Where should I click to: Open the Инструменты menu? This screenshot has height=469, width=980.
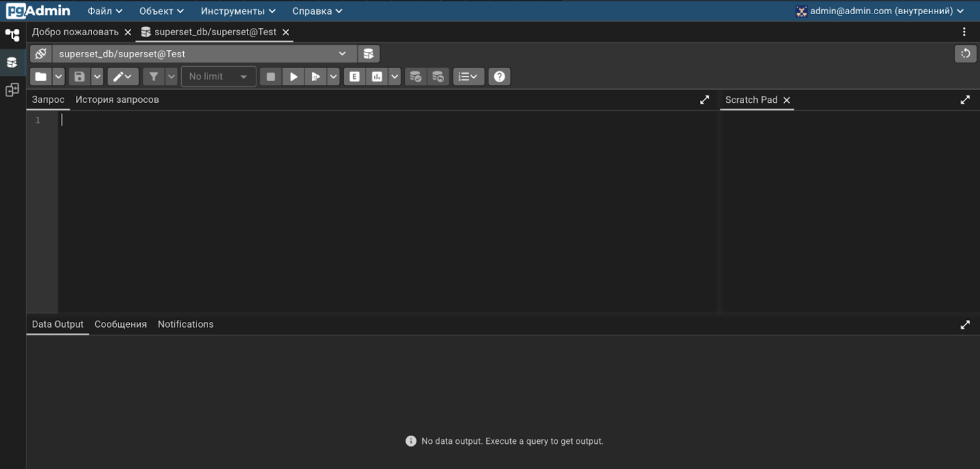pos(238,11)
